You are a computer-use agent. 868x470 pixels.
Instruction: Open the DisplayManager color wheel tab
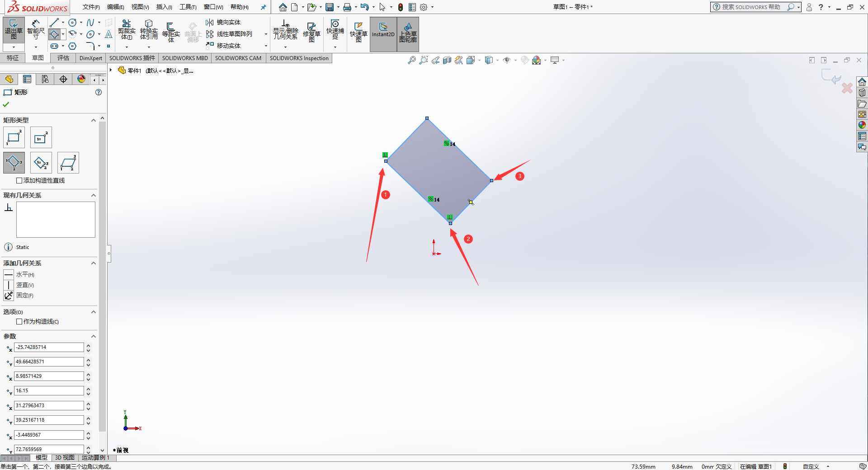tap(81, 80)
